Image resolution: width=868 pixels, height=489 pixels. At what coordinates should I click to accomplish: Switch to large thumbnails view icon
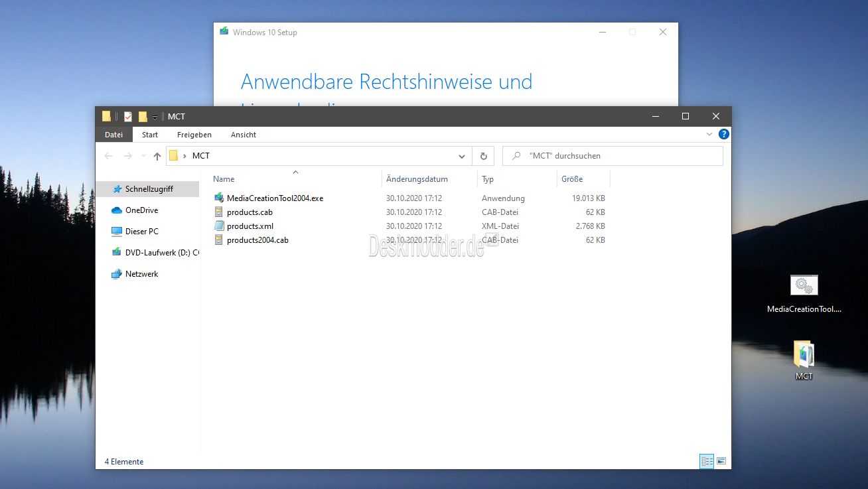pos(721,461)
